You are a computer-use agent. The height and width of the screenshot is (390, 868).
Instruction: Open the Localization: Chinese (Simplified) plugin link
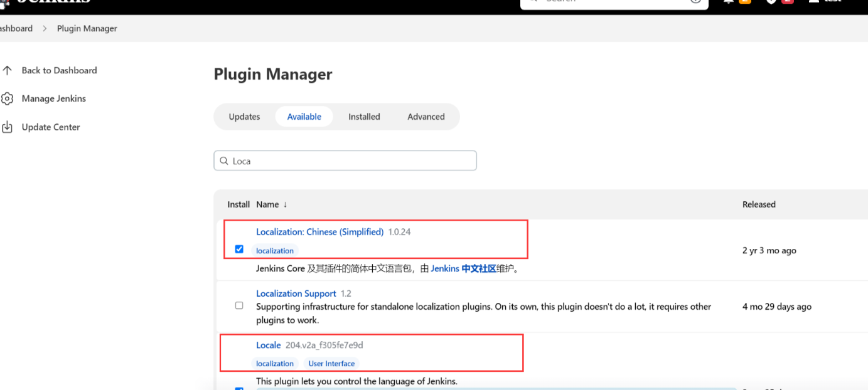319,232
